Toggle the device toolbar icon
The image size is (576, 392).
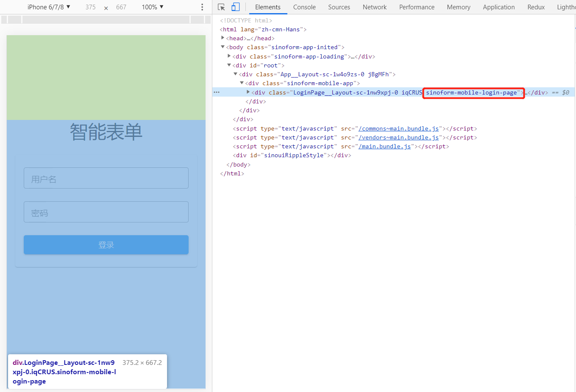tap(235, 7)
